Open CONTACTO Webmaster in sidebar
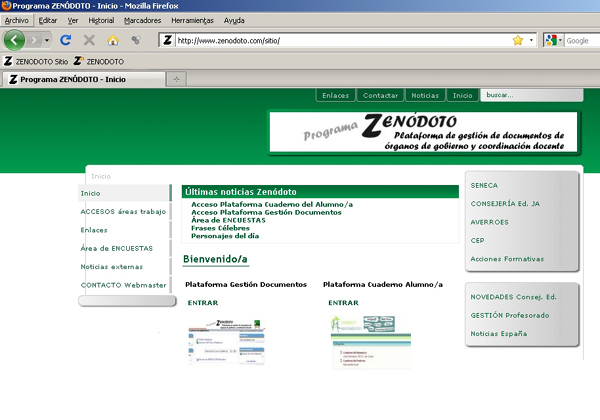This screenshot has width=600, height=420. 124,285
